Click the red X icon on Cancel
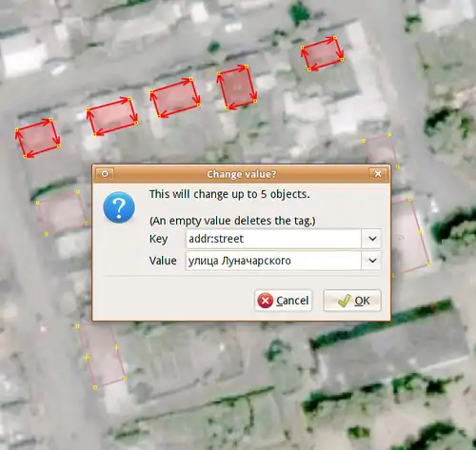 point(266,301)
